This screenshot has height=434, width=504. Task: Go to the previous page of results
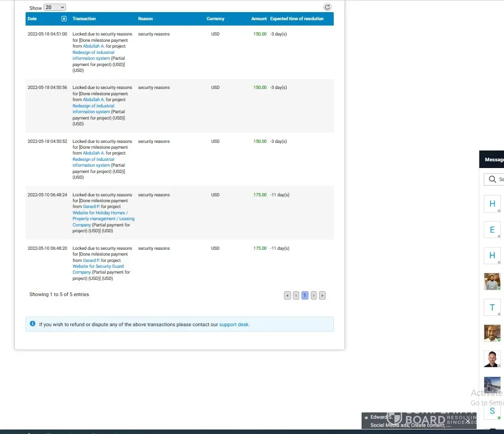coord(296,296)
